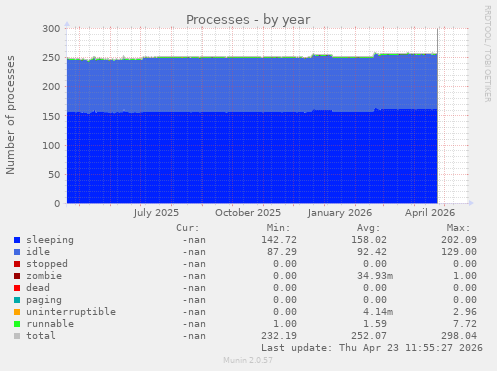Click the 'Cur:' column header
The width and height of the screenshot is (497, 371).
(x=188, y=228)
